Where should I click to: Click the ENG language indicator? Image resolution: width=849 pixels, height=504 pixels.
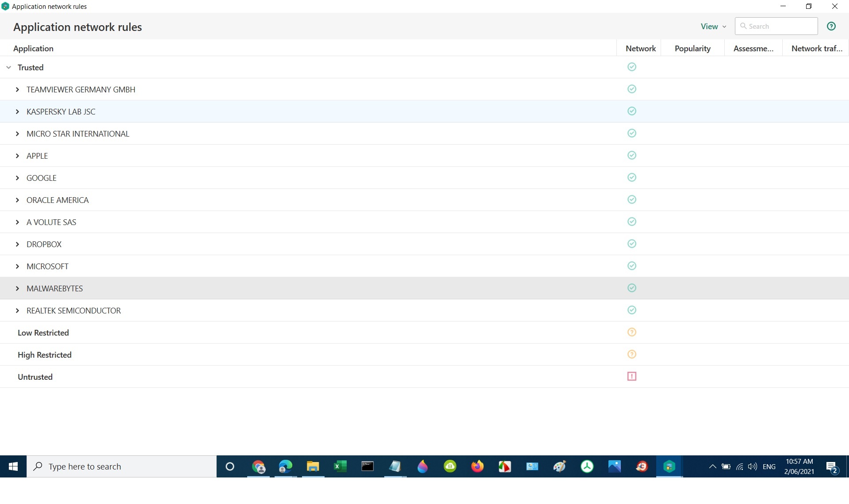tap(769, 466)
